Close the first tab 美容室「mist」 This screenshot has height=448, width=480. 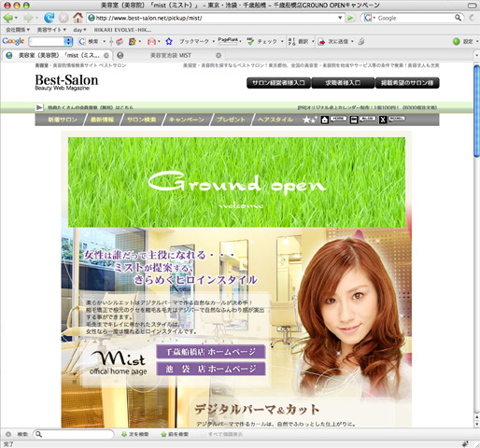pyautogui.click(x=106, y=55)
